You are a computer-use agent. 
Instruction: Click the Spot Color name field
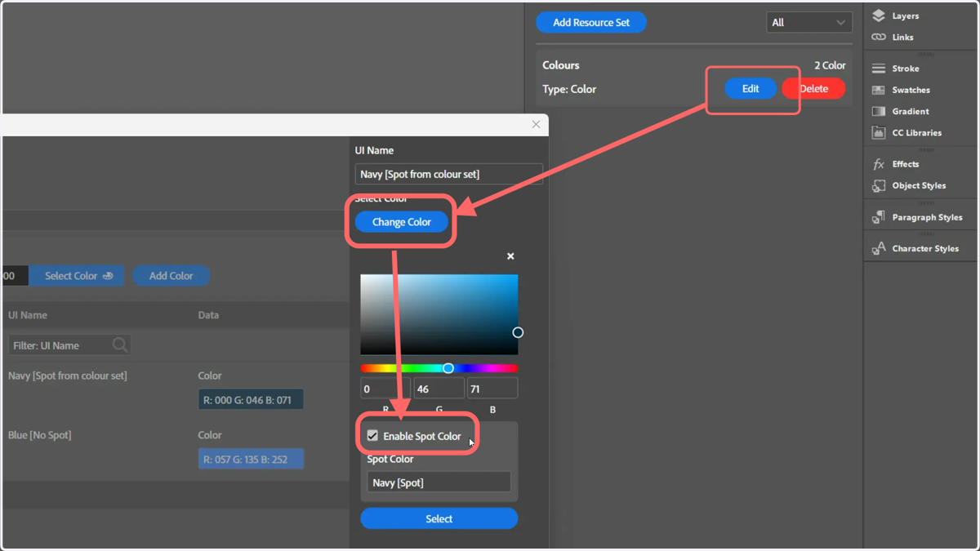click(x=439, y=482)
